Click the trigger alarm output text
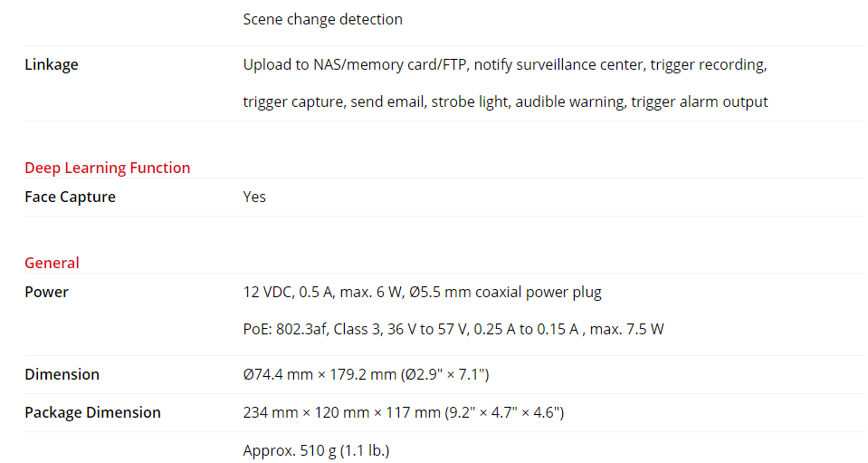This screenshot has height=463, width=868. tap(700, 101)
